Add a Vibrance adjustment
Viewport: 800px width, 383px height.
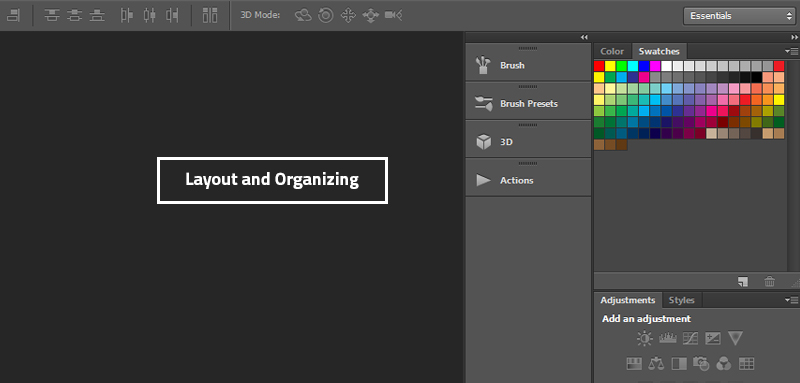tap(735, 338)
